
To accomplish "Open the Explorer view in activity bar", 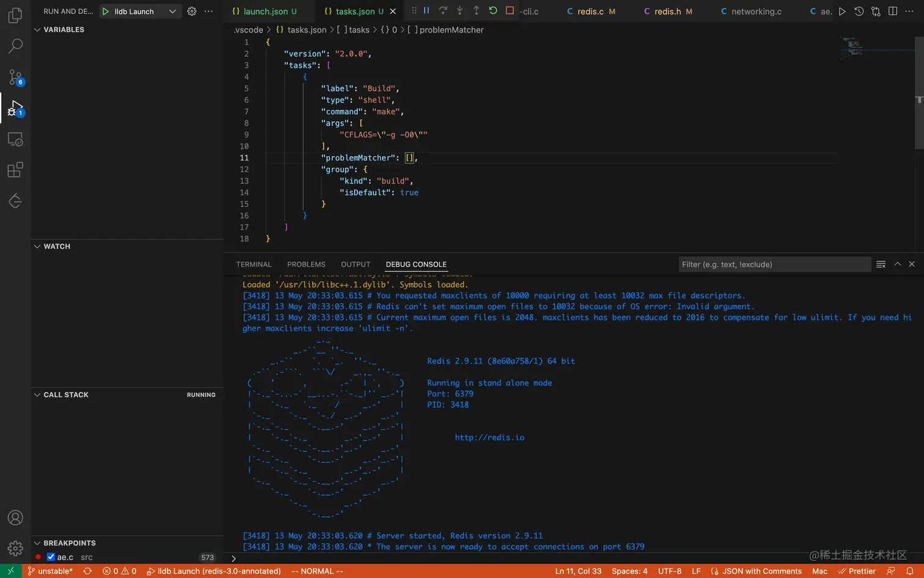I will (x=15, y=15).
